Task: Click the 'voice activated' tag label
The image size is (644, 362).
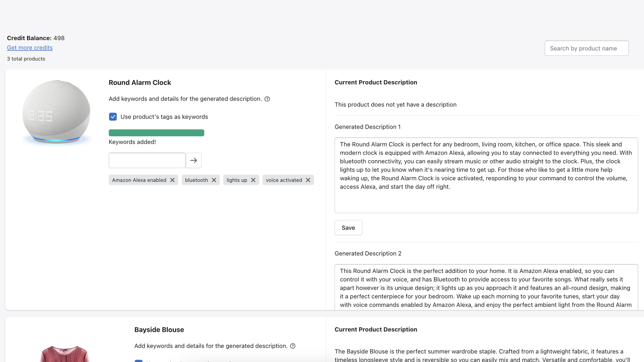Action: tap(284, 180)
